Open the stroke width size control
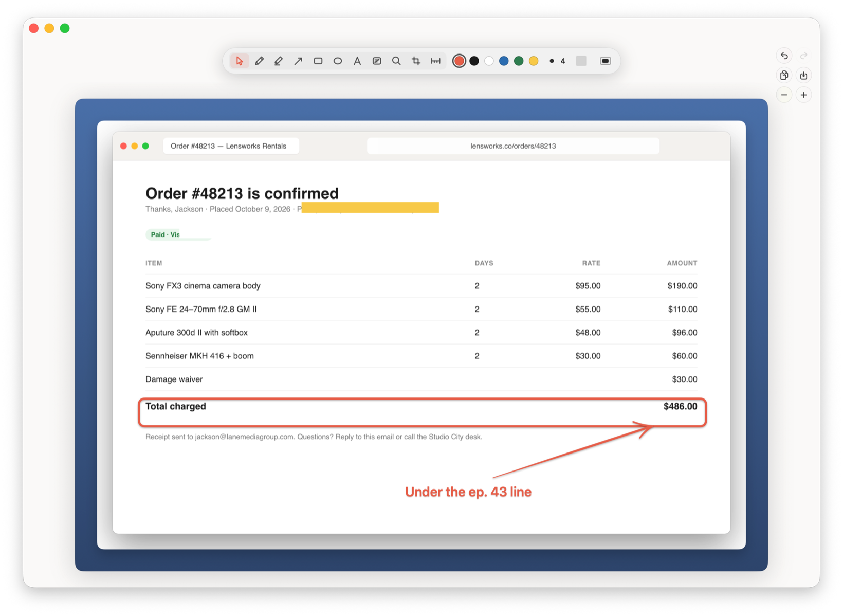Viewport: 843px width, 616px height. click(x=557, y=61)
